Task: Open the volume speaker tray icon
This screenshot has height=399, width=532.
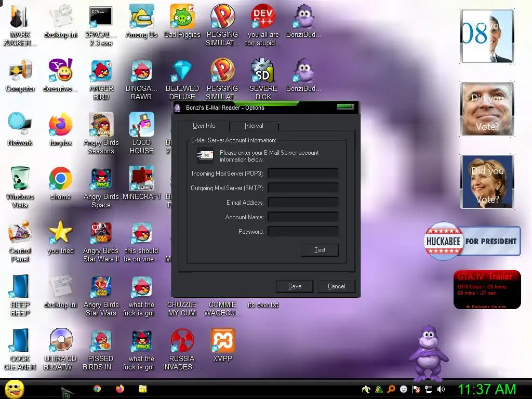Action: click(x=441, y=389)
